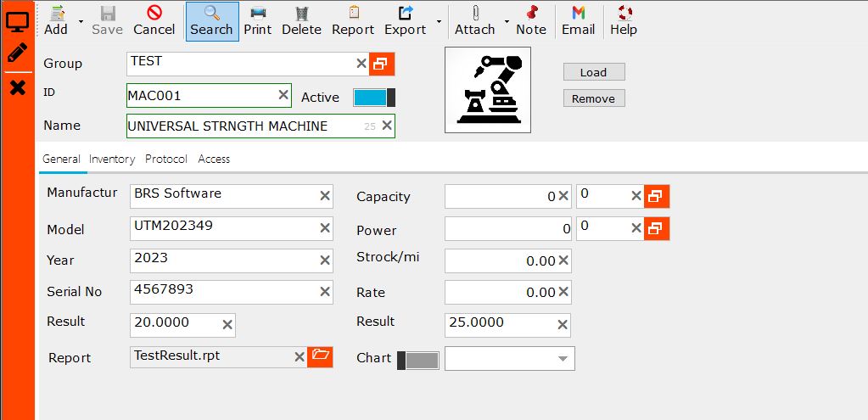This screenshot has width=868, height=420.
Task: Click the pencil edit icon in the sidebar
Action: coord(17,53)
